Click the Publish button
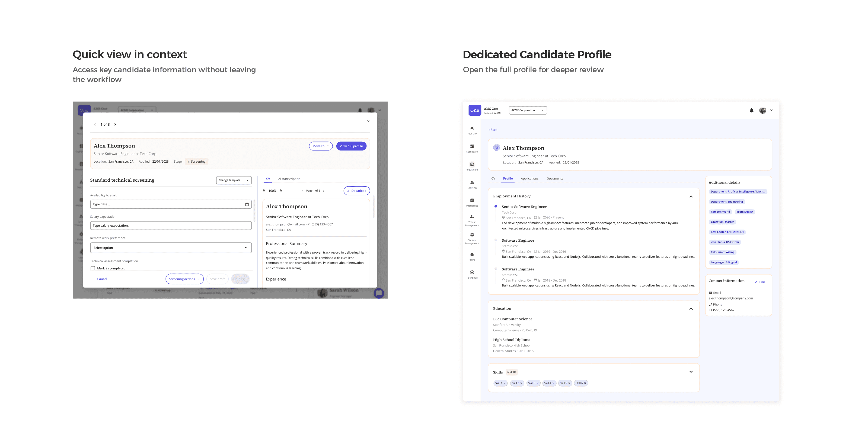 point(240,279)
